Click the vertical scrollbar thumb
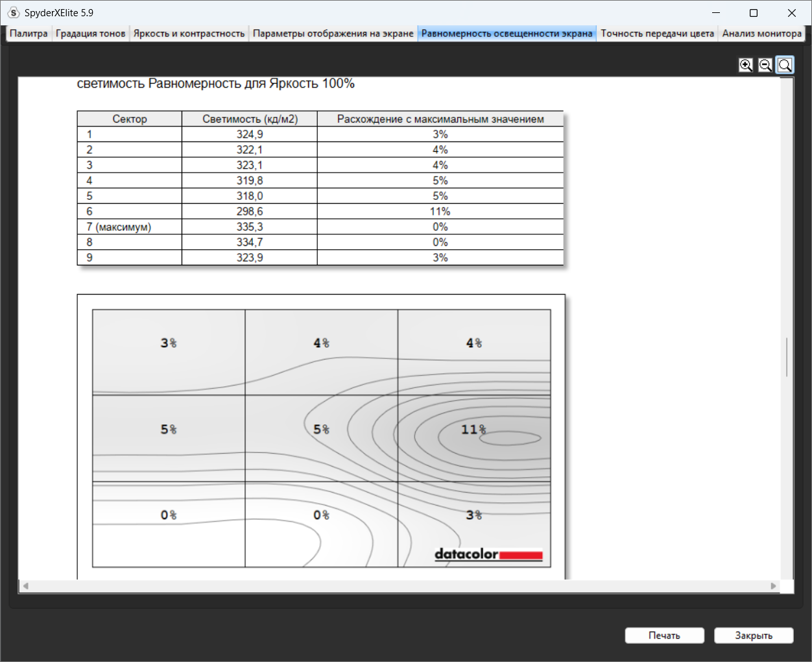Screen dimensions: 812x662 pyautogui.click(x=787, y=357)
